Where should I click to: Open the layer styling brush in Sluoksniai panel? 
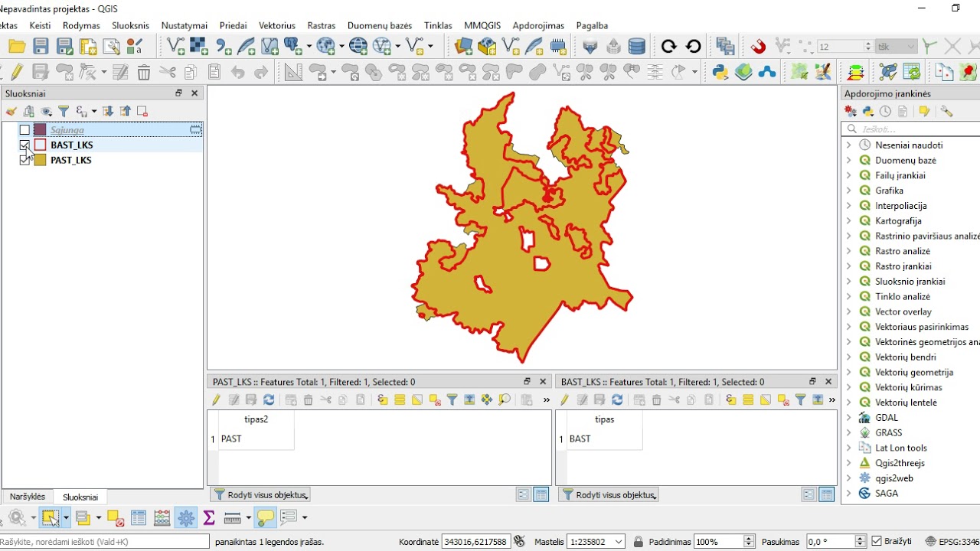point(11,111)
